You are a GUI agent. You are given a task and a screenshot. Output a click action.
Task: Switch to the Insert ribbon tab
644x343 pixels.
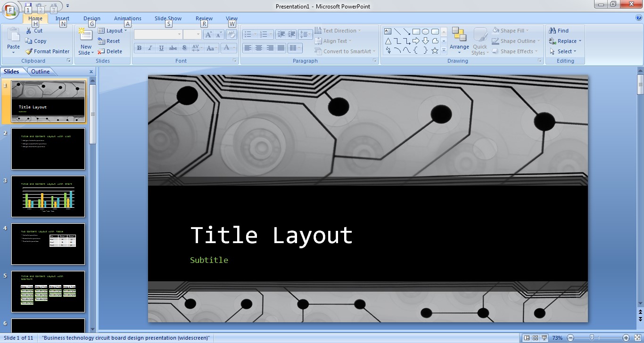[63, 18]
